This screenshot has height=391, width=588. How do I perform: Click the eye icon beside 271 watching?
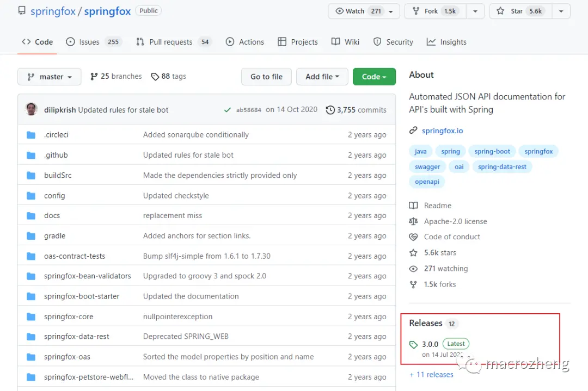[x=414, y=269]
